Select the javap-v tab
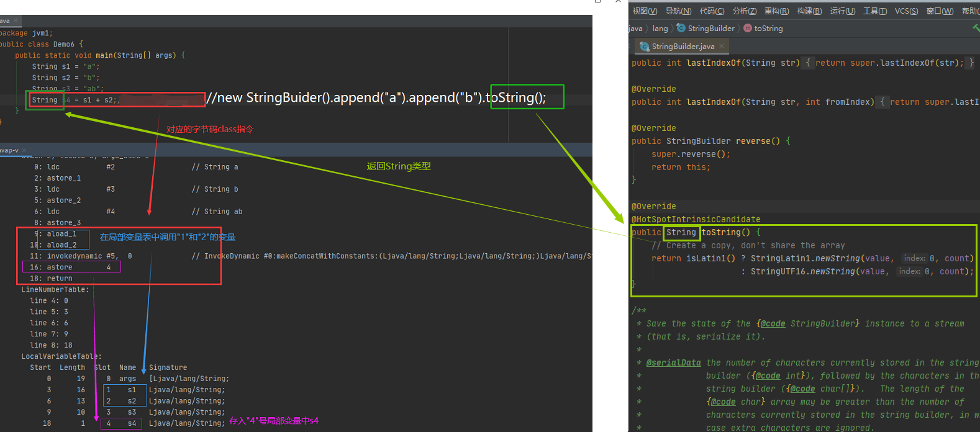980x432 pixels. 9,150
